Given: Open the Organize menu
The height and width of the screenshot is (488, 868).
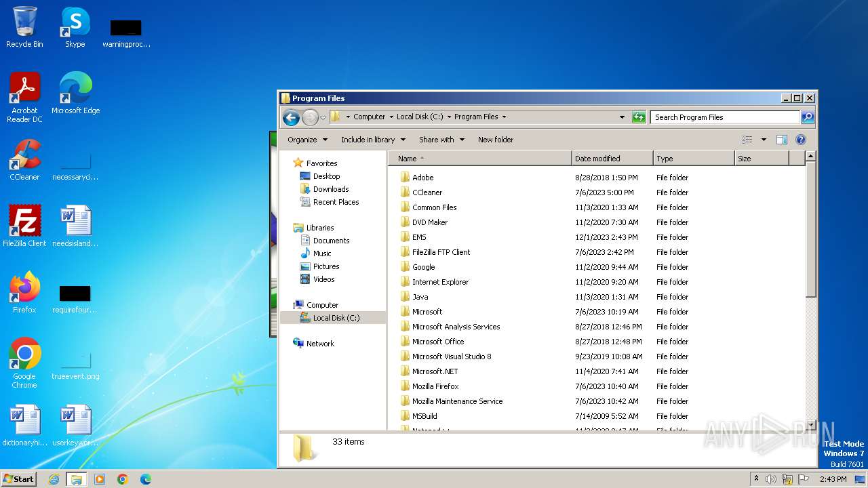Looking at the screenshot, I should [x=307, y=140].
